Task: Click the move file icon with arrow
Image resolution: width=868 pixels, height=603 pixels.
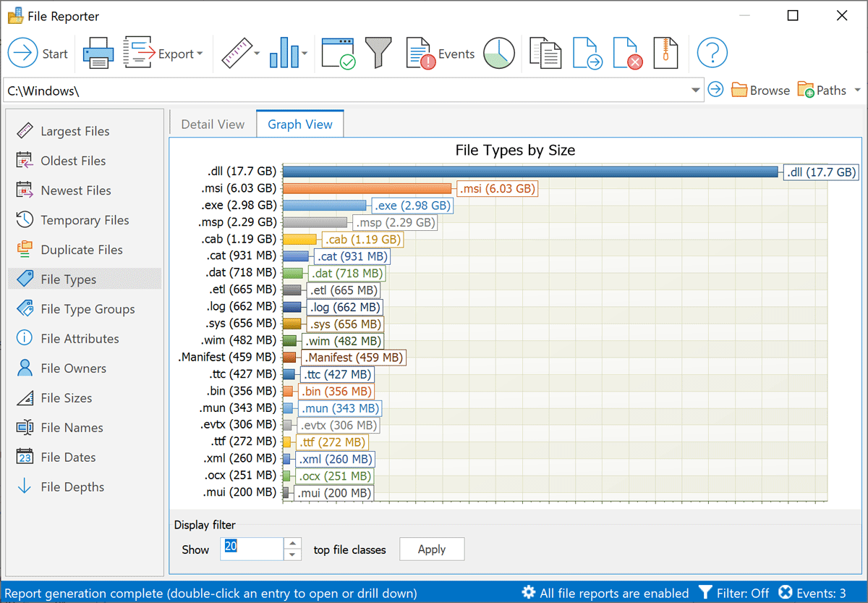Action: click(587, 54)
